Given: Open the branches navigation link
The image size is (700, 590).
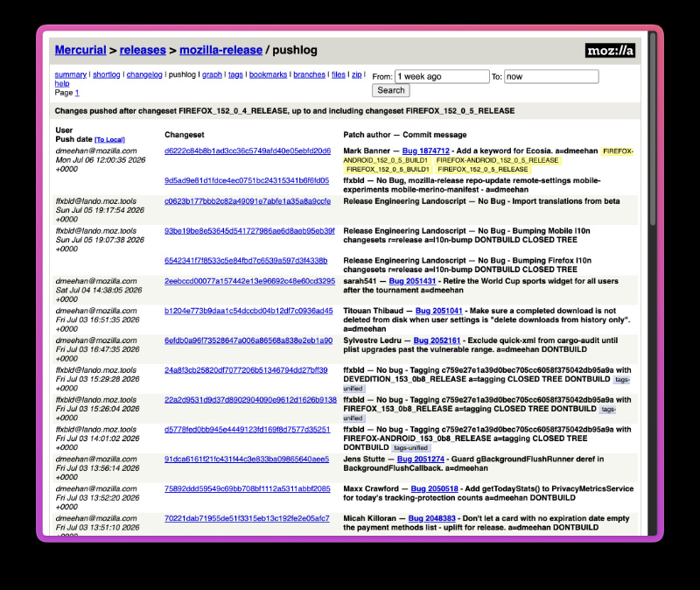Looking at the screenshot, I should coord(309,74).
